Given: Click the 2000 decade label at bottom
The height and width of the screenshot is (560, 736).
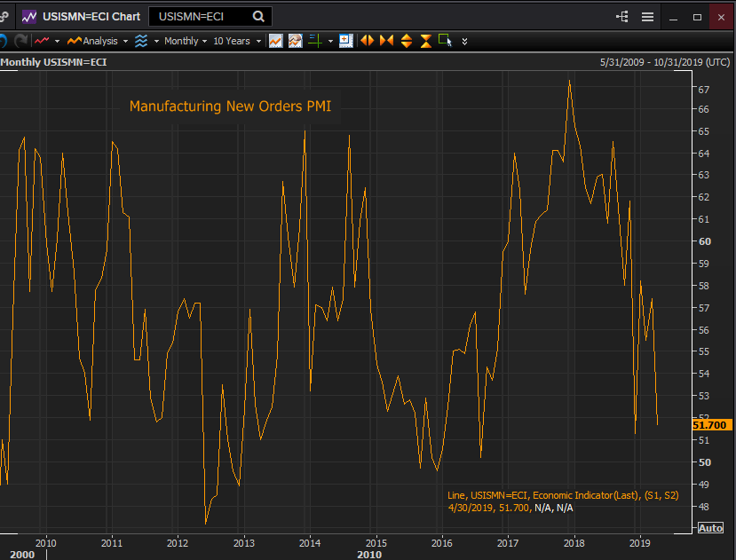Looking at the screenshot, I should tap(22, 555).
